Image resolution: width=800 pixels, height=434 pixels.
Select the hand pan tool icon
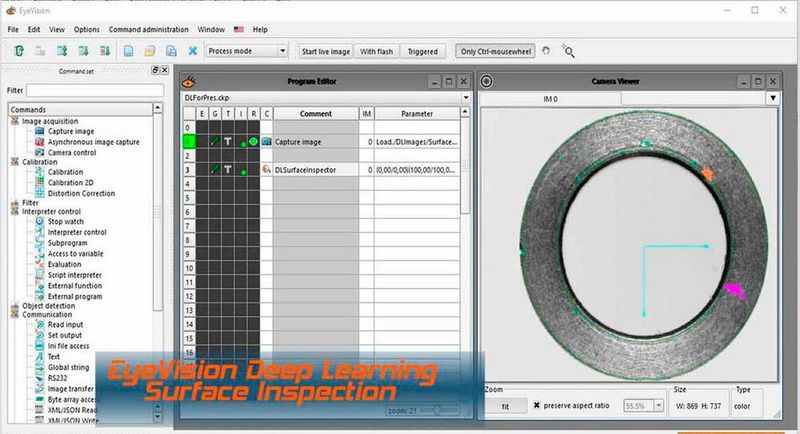546,51
